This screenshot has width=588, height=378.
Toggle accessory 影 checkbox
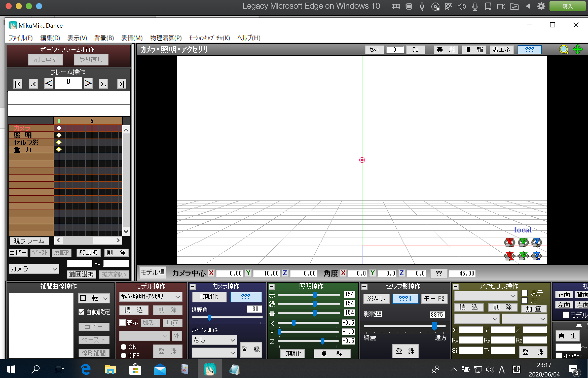(524, 301)
